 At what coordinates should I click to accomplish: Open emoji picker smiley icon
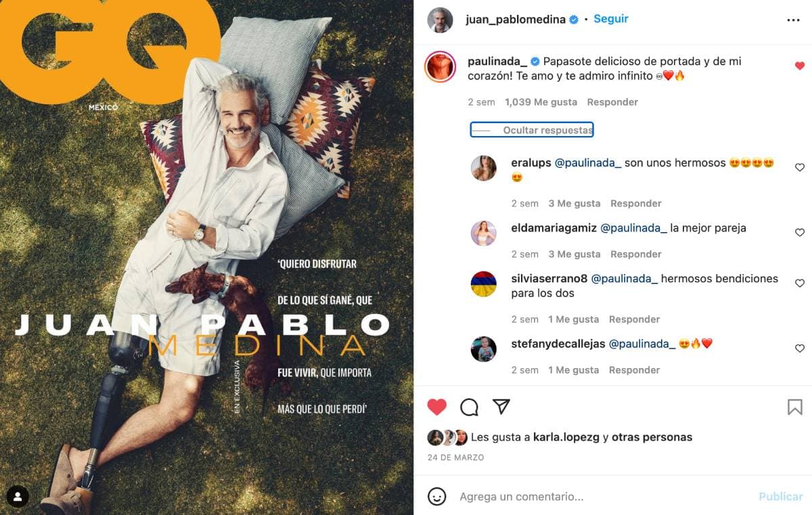point(437,496)
